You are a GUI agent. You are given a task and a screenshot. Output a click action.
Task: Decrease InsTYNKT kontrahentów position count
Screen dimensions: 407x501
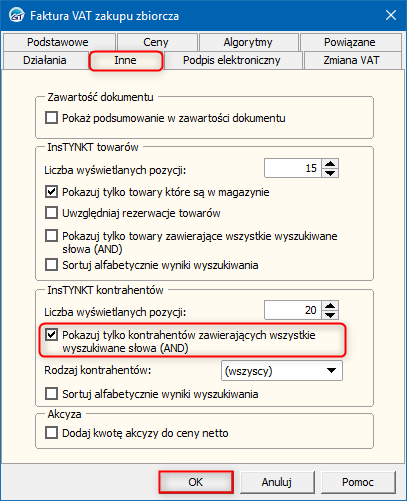330,315
